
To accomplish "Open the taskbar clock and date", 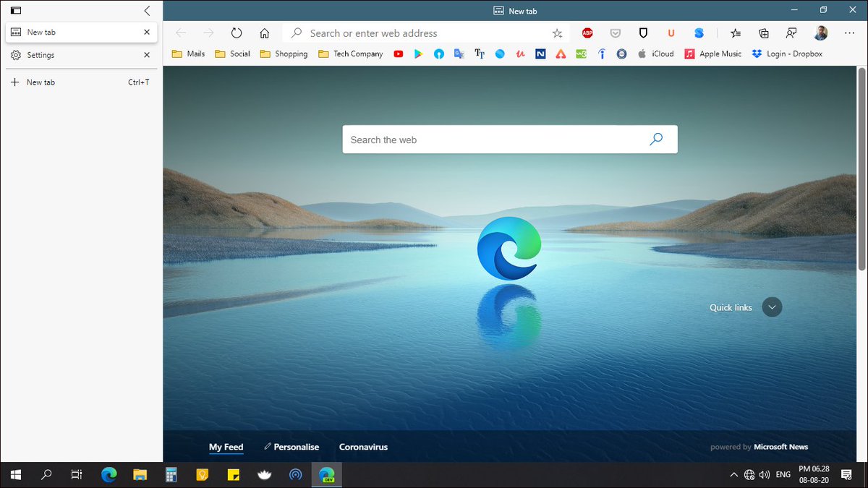I will (x=813, y=475).
